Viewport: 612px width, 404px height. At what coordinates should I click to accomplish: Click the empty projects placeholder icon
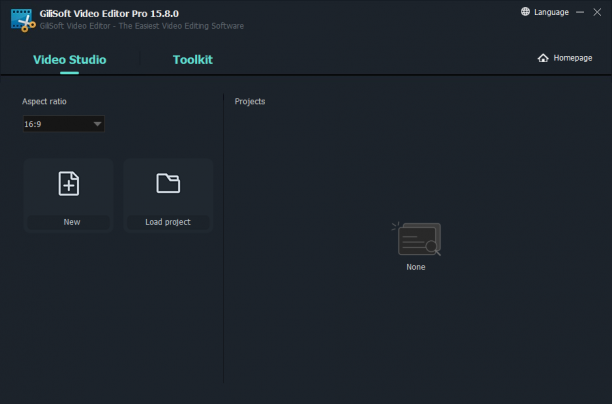[416, 239]
